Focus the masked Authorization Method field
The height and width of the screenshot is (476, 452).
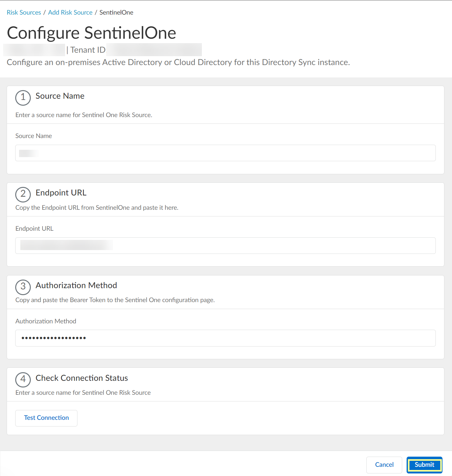coord(225,338)
